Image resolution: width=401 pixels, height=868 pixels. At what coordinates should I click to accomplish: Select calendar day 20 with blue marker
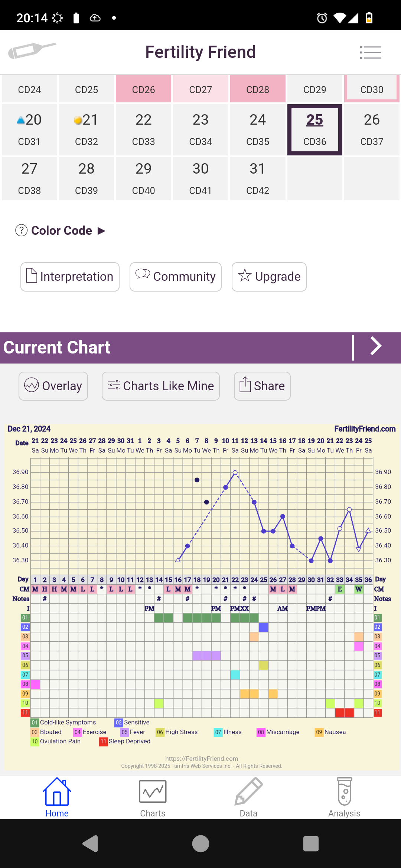click(x=29, y=129)
